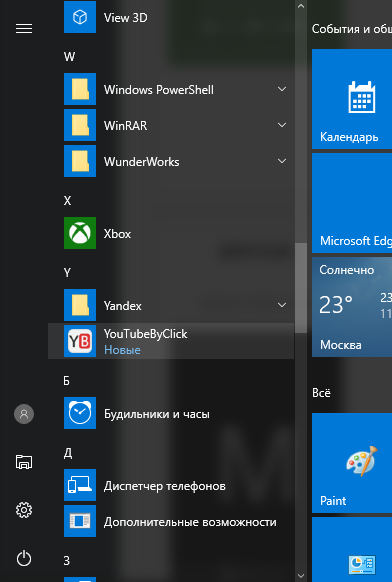Select the Xbox label text

click(x=117, y=233)
